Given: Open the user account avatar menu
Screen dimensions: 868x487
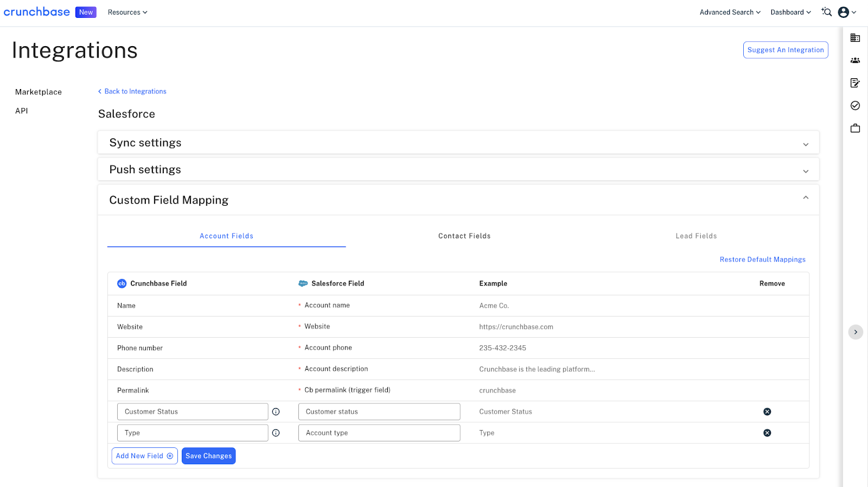Looking at the screenshot, I should pyautogui.click(x=847, y=12).
